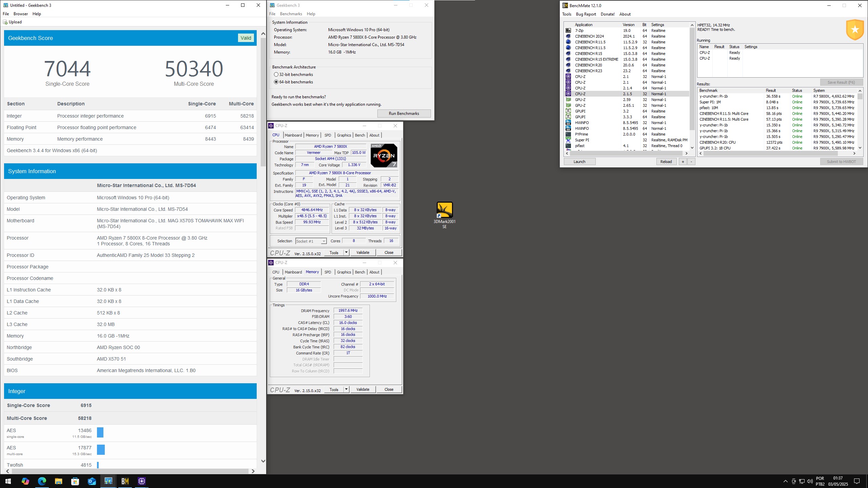Image resolution: width=868 pixels, height=488 pixels.
Task: Open the Tools menu in BenchMate
Action: pos(567,14)
